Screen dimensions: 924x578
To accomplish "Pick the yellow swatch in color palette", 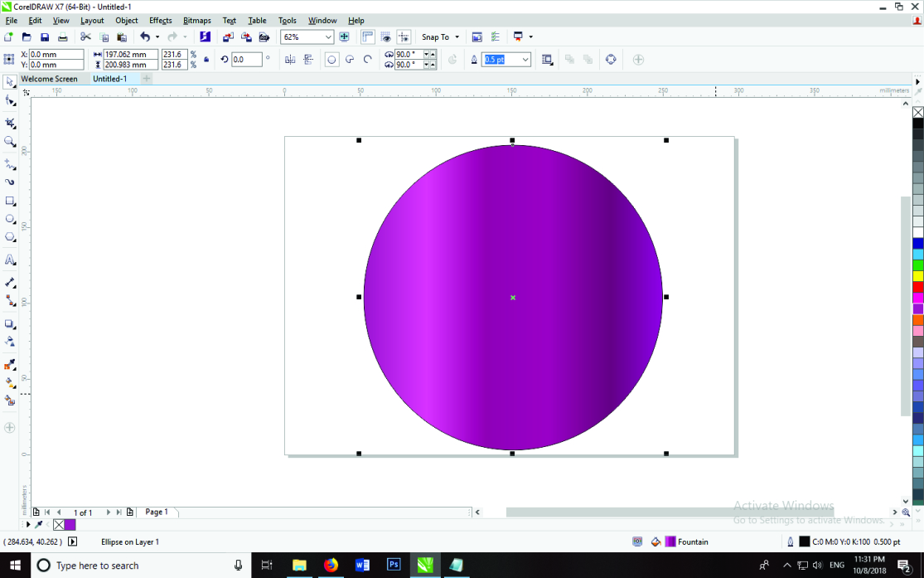I will click(918, 276).
